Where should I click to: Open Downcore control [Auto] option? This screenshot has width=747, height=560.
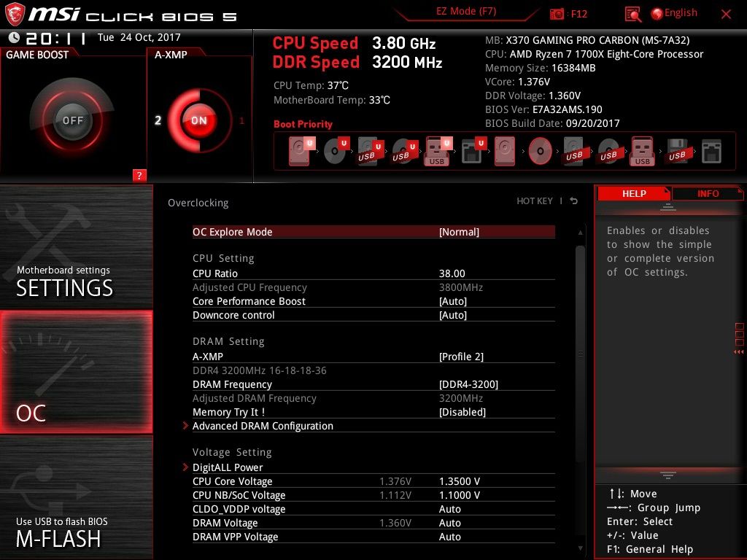(373, 315)
